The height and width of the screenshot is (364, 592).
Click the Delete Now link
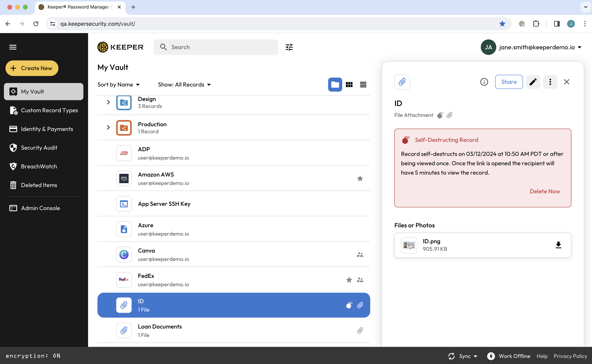point(545,191)
